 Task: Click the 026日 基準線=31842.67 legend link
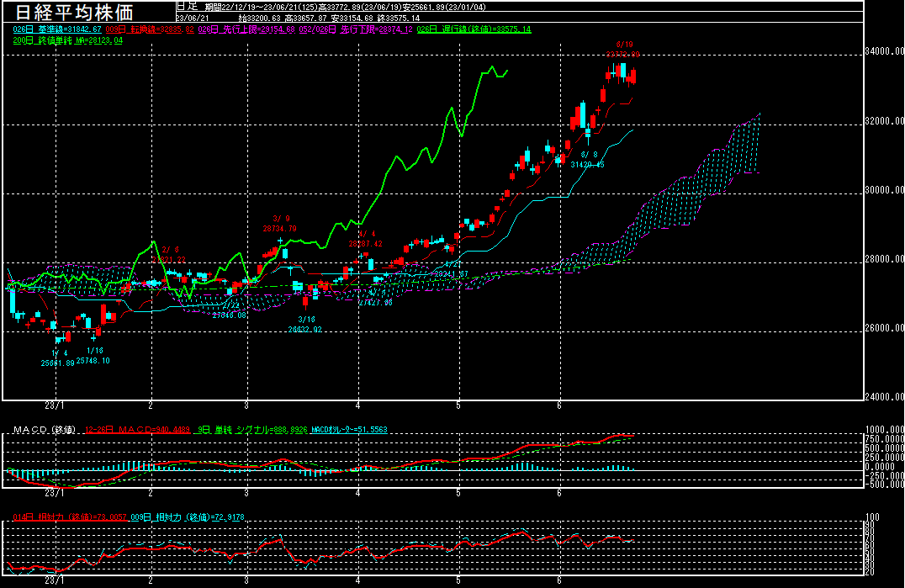57,29
